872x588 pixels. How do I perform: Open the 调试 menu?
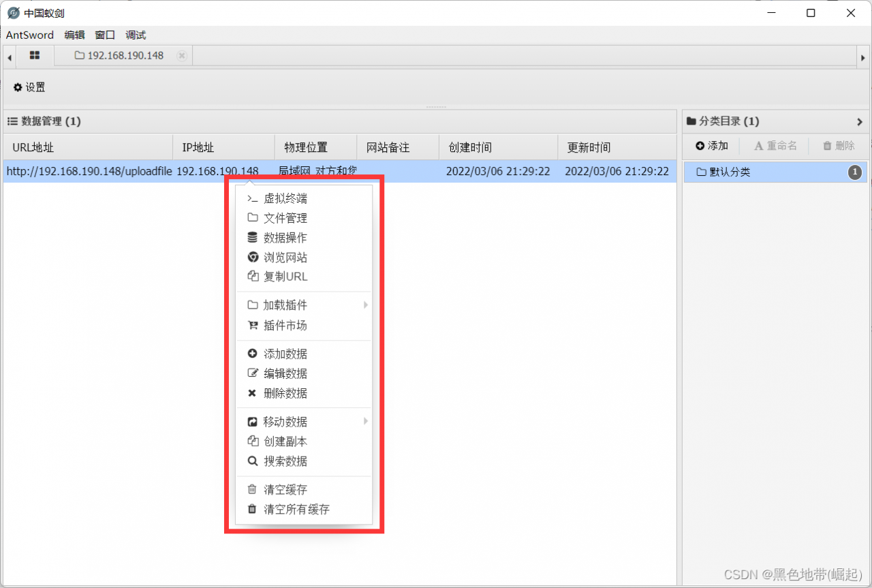(136, 35)
